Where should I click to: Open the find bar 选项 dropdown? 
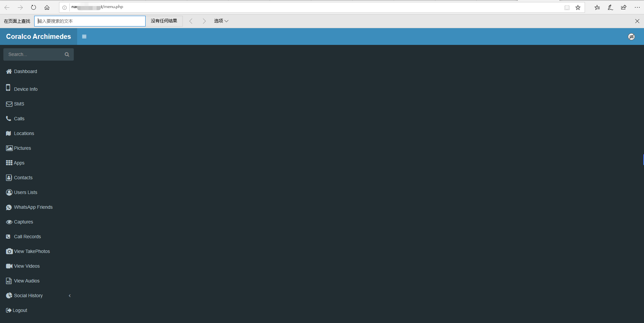point(221,21)
